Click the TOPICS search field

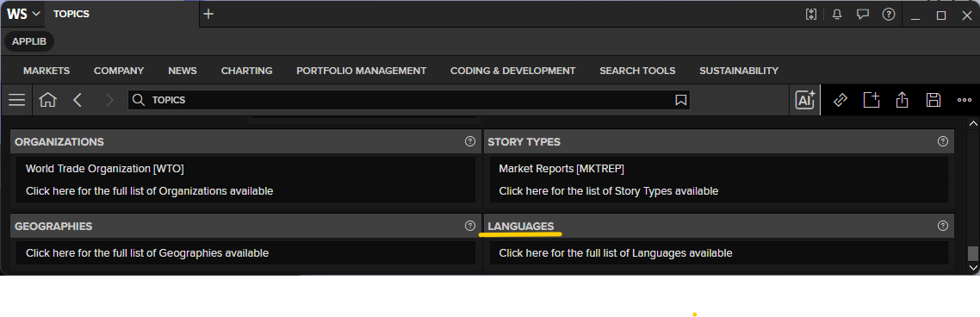coord(409,99)
